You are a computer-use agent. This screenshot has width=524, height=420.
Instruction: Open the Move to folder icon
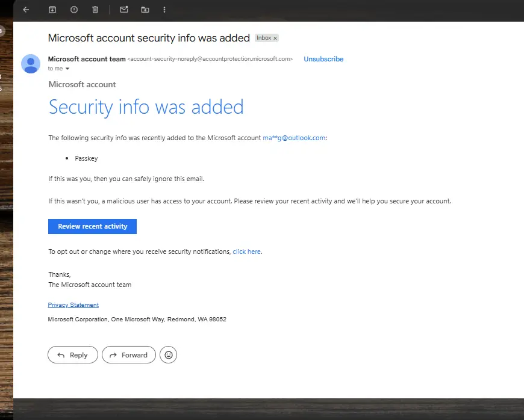point(145,10)
